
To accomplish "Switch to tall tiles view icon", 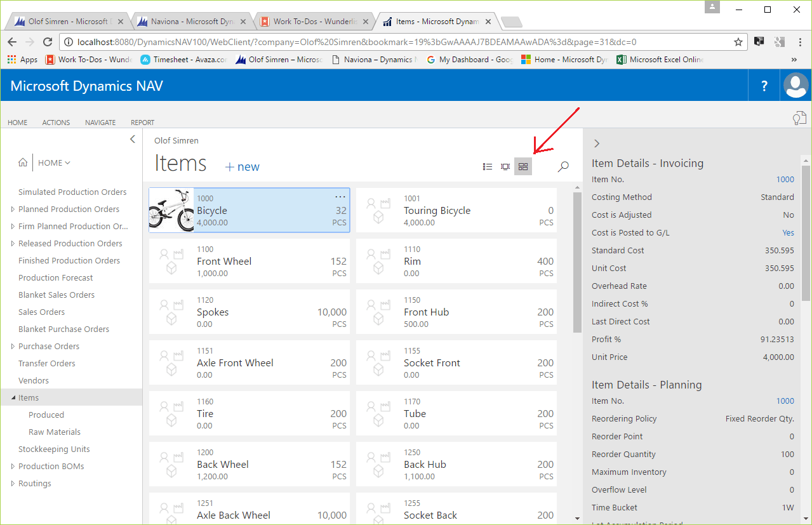I will click(x=505, y=167).
